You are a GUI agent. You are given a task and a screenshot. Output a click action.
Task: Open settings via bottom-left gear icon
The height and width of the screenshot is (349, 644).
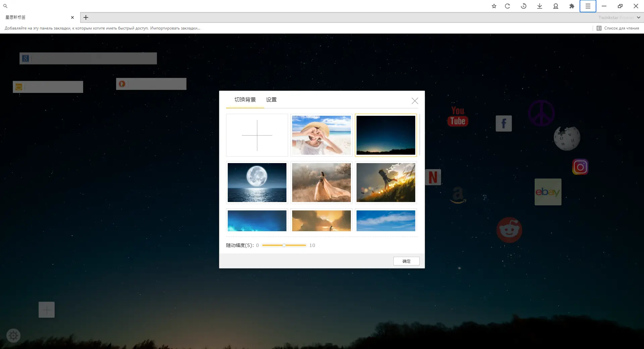coord(13,335)
